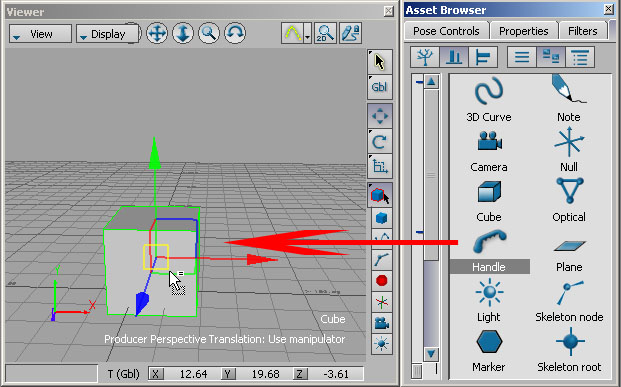
Task: Select the Skeleton node asset
Action: (569, 302)
